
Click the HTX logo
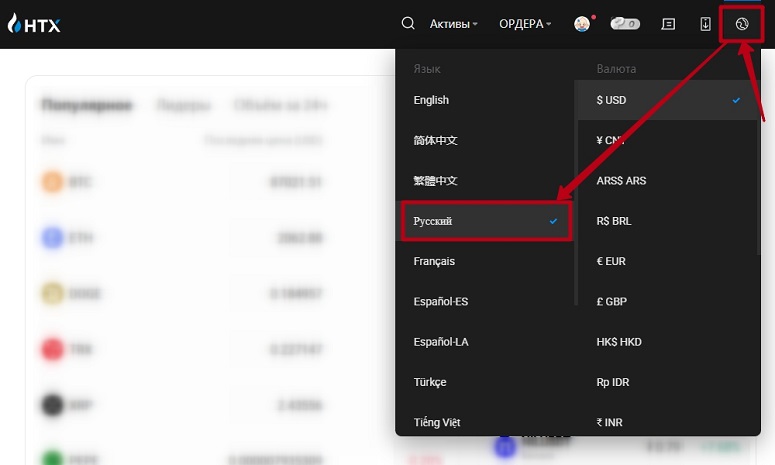[34, 24]
